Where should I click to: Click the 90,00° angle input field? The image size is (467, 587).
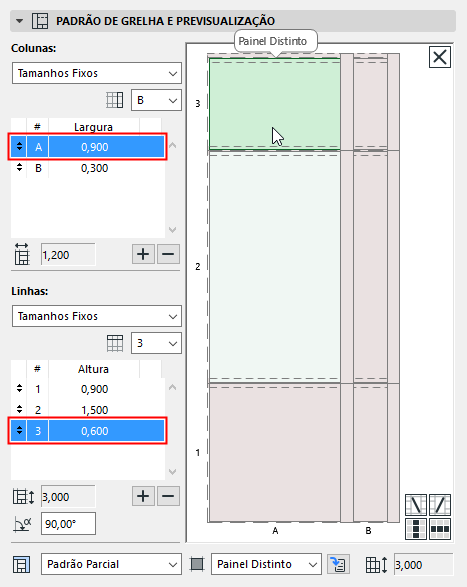tap(68, 524)
